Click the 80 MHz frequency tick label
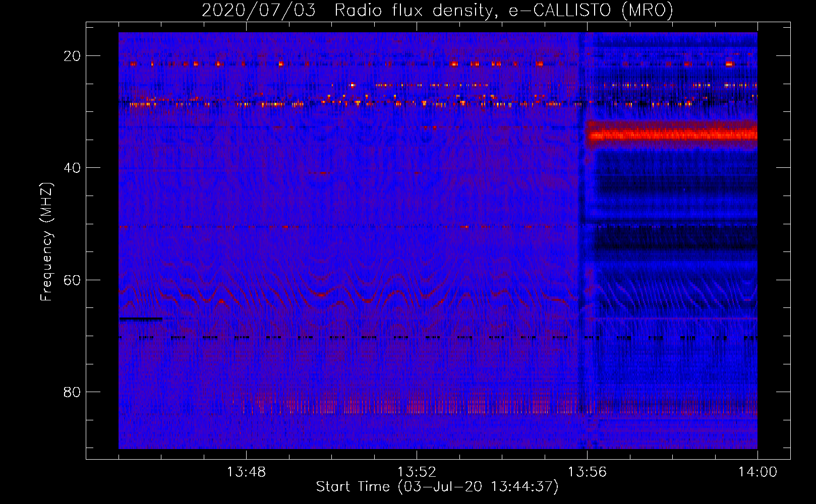Viewport: 816px width, 504px height. click(72, 392)
